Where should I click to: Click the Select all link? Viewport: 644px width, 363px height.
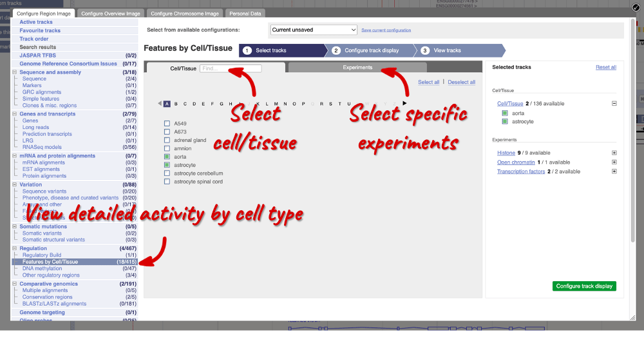(x=428, y=83)
